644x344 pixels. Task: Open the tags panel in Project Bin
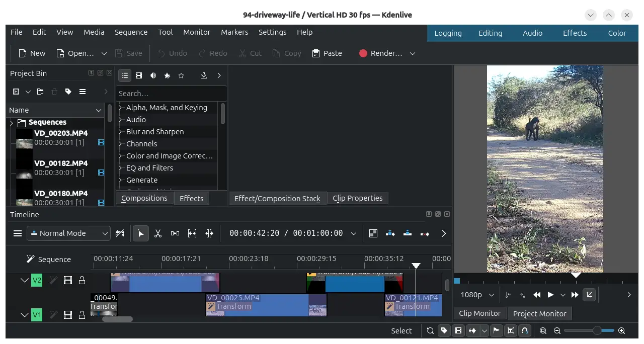68,92
